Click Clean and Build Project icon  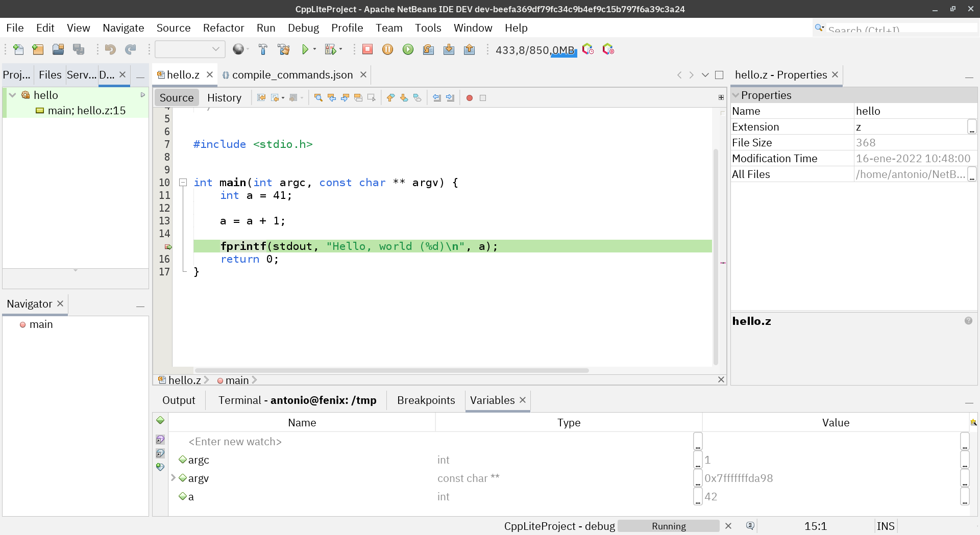pos(284,49)
